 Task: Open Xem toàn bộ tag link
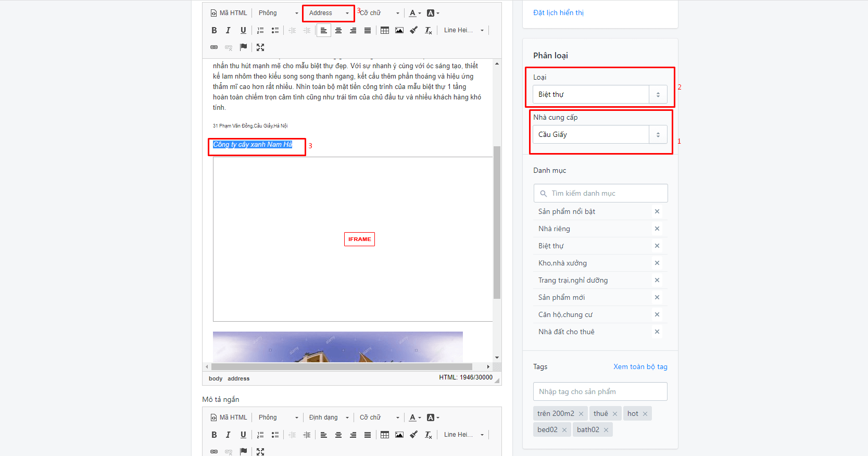click(640, 366)
